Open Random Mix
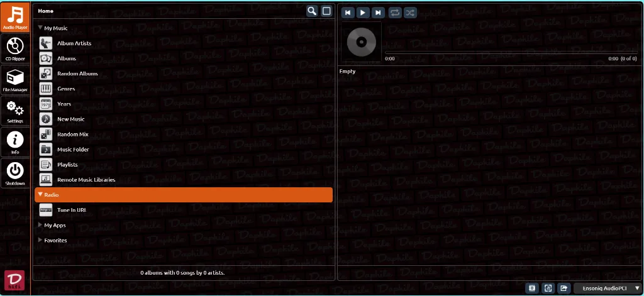Image resolution: width=644 pixels, height=296 pixels. coord(73,134)
